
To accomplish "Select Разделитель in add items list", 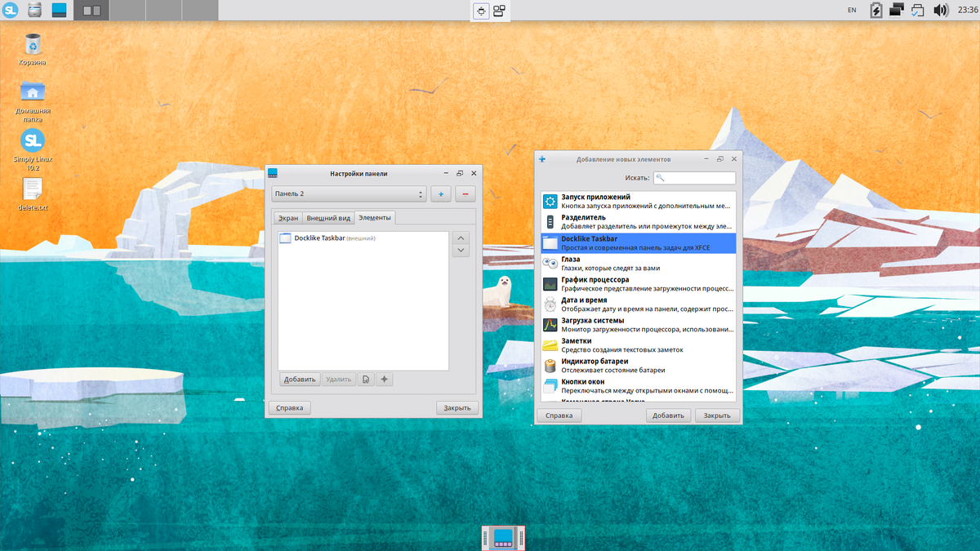I will tap(639, 222).
